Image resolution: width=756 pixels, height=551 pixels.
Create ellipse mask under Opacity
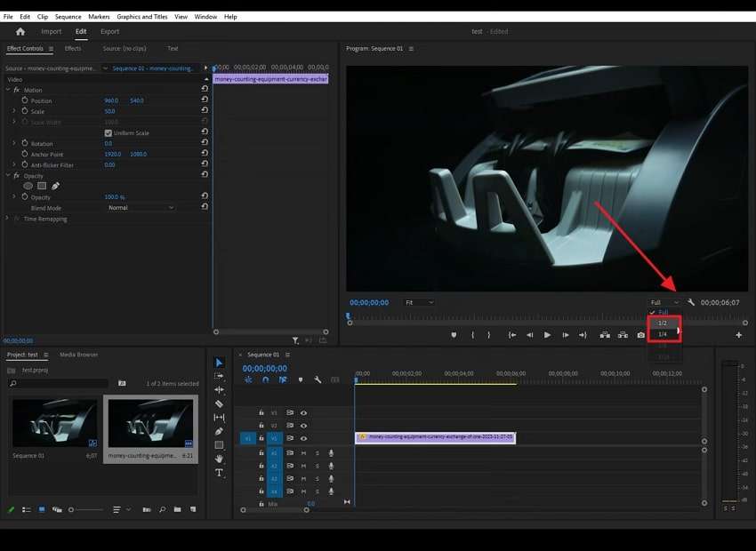click(28, 186)
